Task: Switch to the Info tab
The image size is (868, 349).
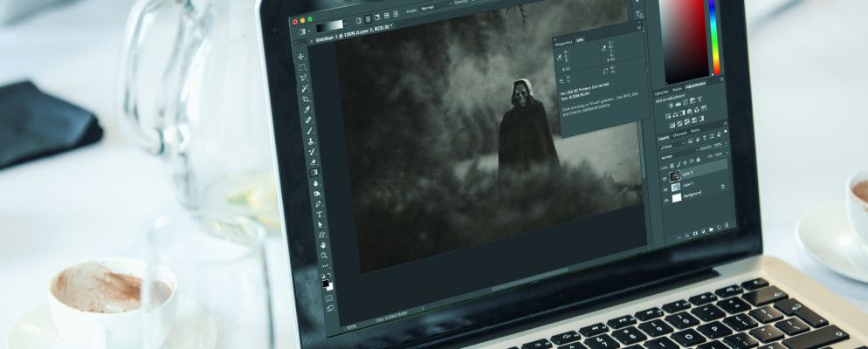Action: 580,40
